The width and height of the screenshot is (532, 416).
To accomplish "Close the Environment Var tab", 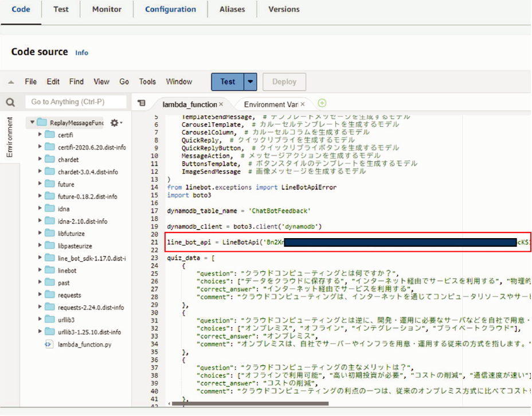I will click(303, 104).
